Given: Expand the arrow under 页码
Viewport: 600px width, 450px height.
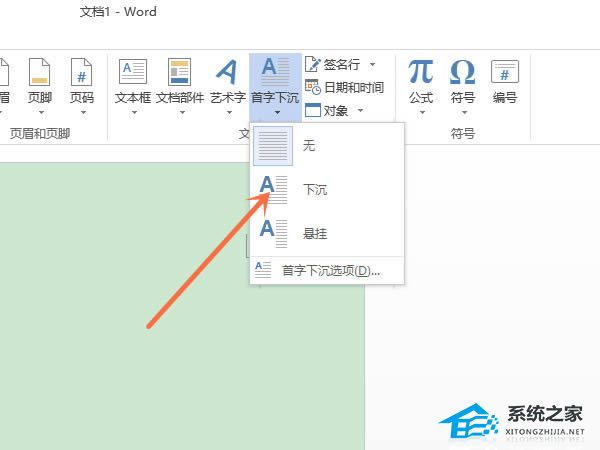Looking at the screenshot, I should pos(83,112).
